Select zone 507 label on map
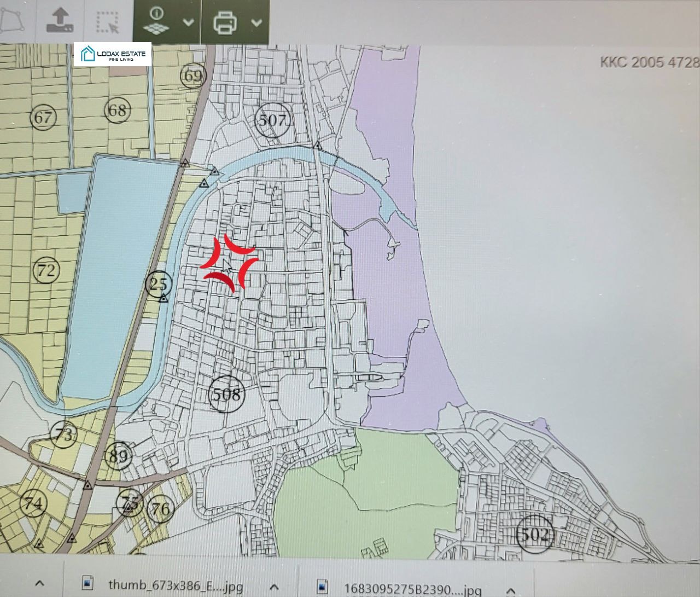The image size is (700, 597). tap(272, 120)
